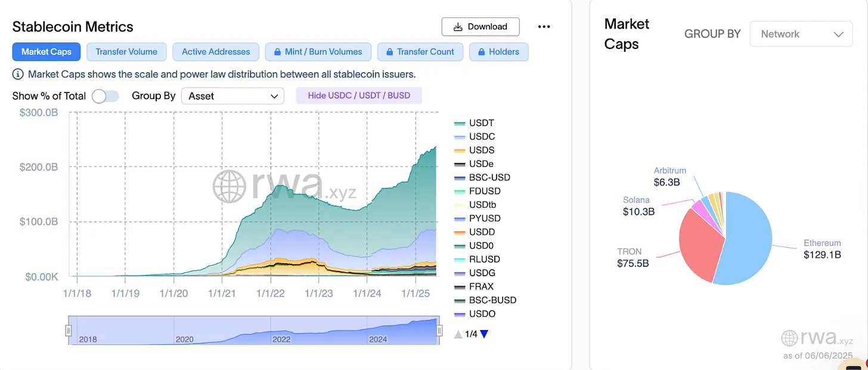
Task: Open the Holders tab
Action: coord(499,52)
